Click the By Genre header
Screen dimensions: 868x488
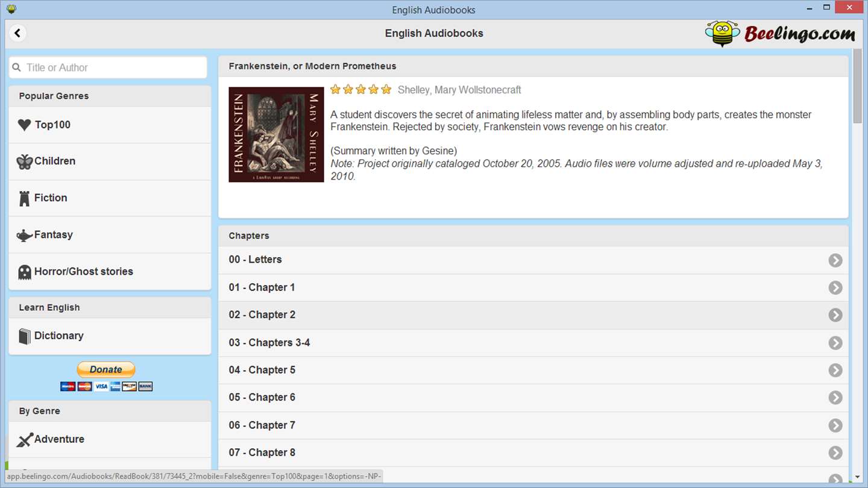click(110, 411)
